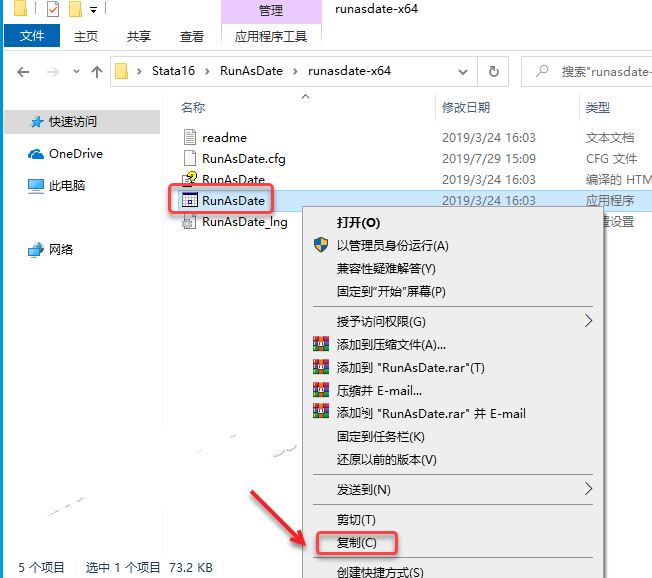Switch to the 共享 ribbon tab
Screen dimensions: 652x578
pos(138,37)
